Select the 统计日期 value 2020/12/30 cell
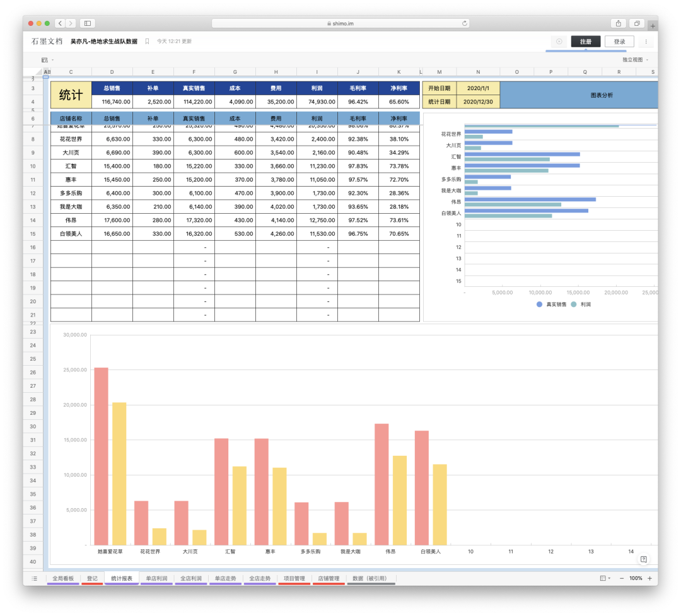 478,102
